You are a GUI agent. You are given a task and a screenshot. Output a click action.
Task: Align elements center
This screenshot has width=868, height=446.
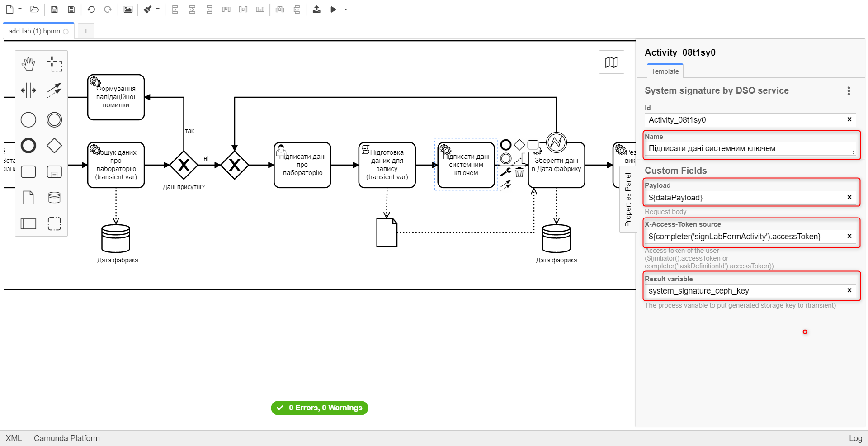[x=192, y=9]
